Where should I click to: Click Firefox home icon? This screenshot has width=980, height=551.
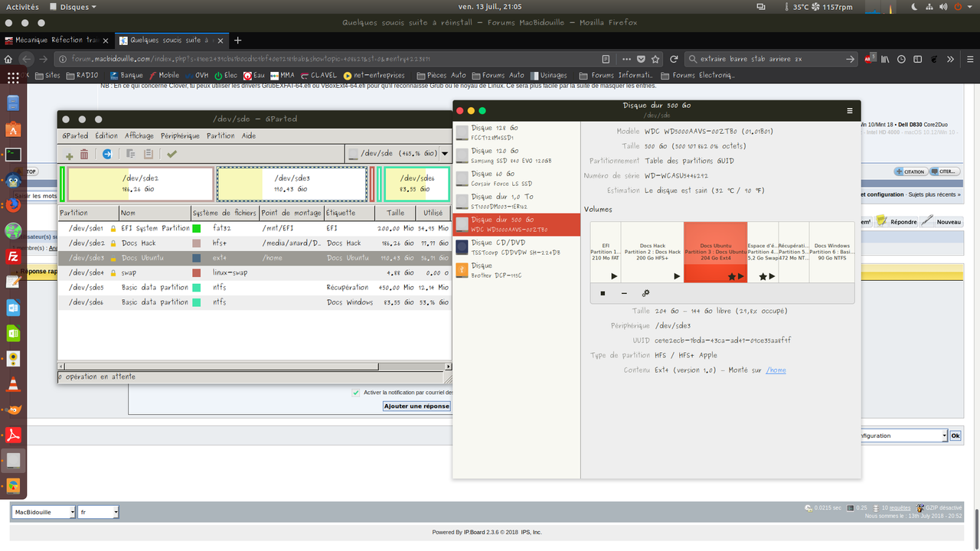(x=8, y=59)
